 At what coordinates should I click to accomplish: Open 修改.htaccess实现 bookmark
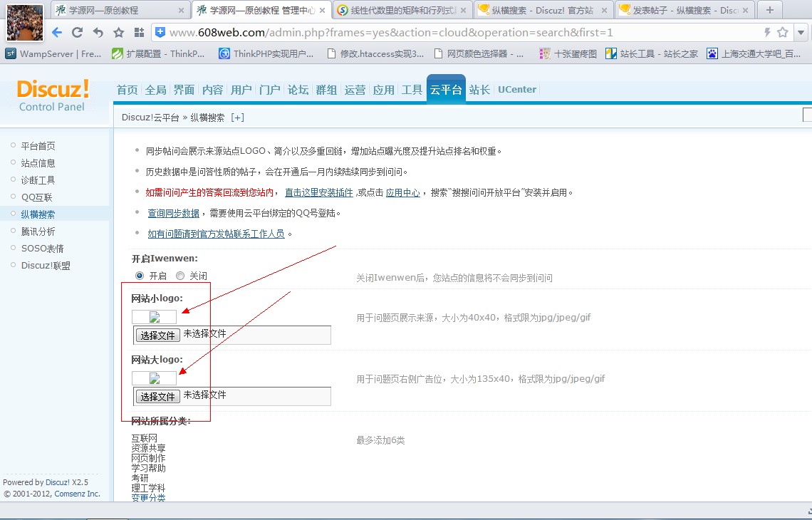click(375, 53)
